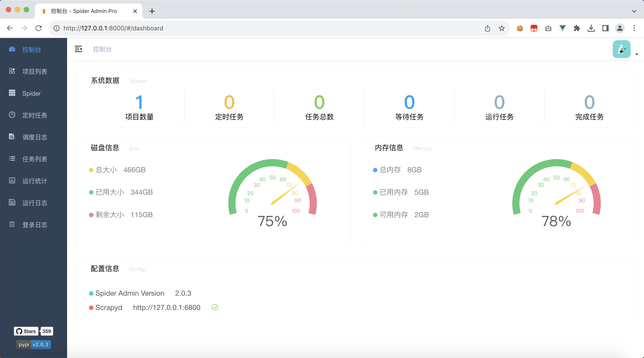The width and height of the screenshot is (644, 358).
Task: Expand the user avatar dropdown arrow
Action: pyautogui.click(x=636, y=54)
